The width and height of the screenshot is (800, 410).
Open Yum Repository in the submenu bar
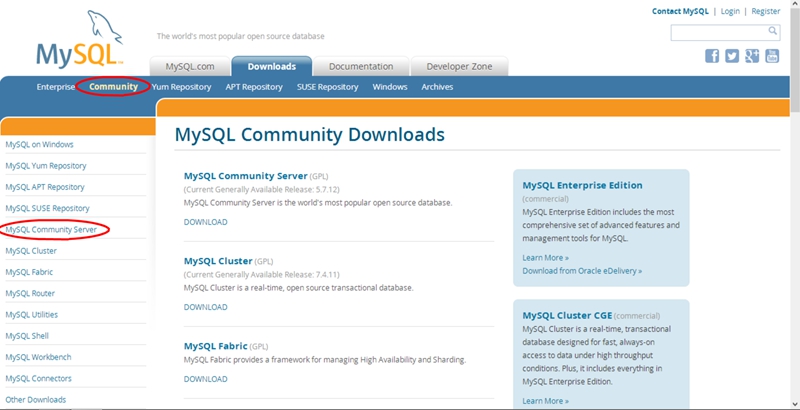(x=181, y=87)
